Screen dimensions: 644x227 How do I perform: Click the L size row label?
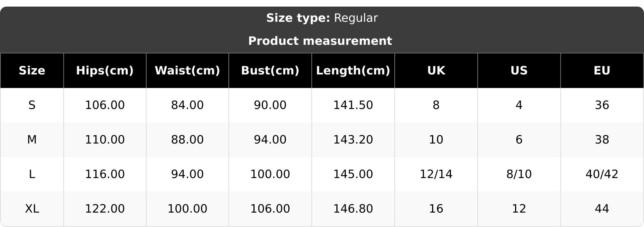[32, 174]
